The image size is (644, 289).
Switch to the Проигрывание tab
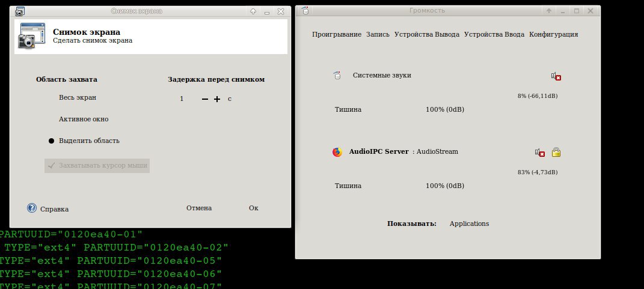(x=337, y=34)
